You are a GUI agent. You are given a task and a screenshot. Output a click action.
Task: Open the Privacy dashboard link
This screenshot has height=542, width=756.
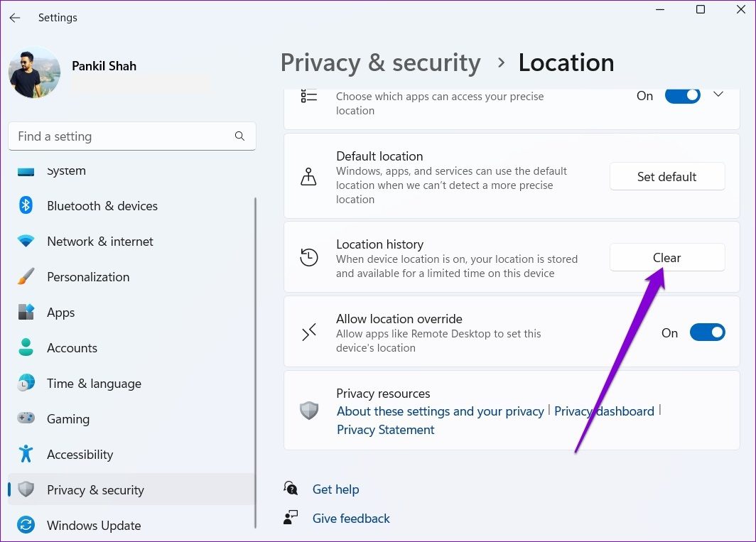coord(604,411)
